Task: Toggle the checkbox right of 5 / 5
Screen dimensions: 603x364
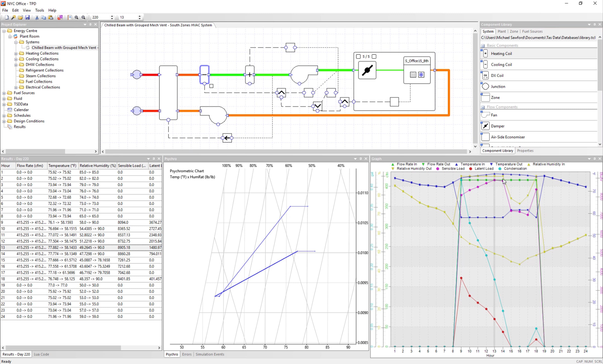Action: (374, 56)
